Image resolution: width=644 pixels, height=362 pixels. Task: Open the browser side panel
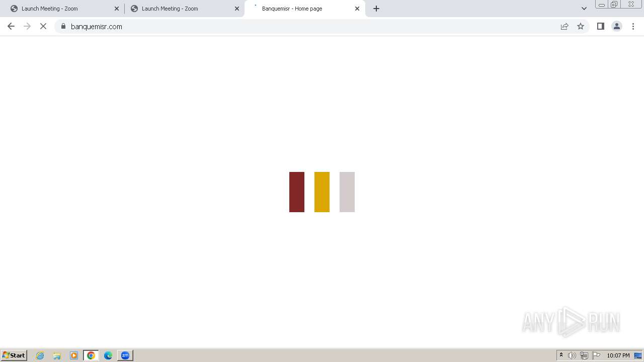point(600,26)
